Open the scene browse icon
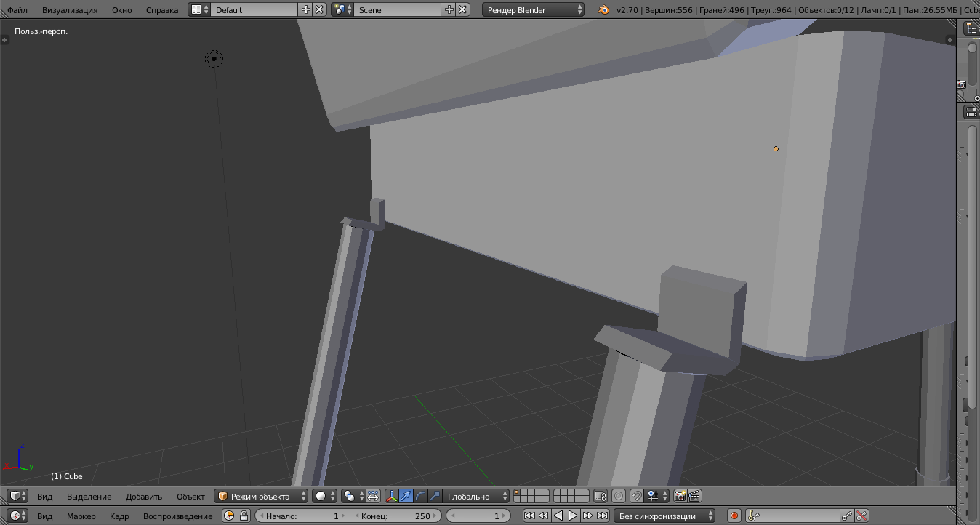 [x=342, y=9]
